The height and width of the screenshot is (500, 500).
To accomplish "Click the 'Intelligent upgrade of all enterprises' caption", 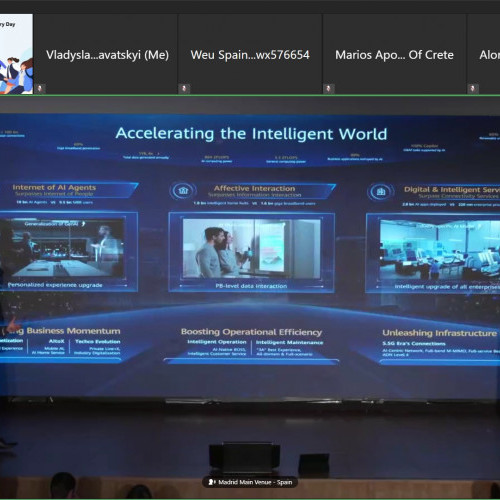I will pyautogui.click(x=447, y=287).
